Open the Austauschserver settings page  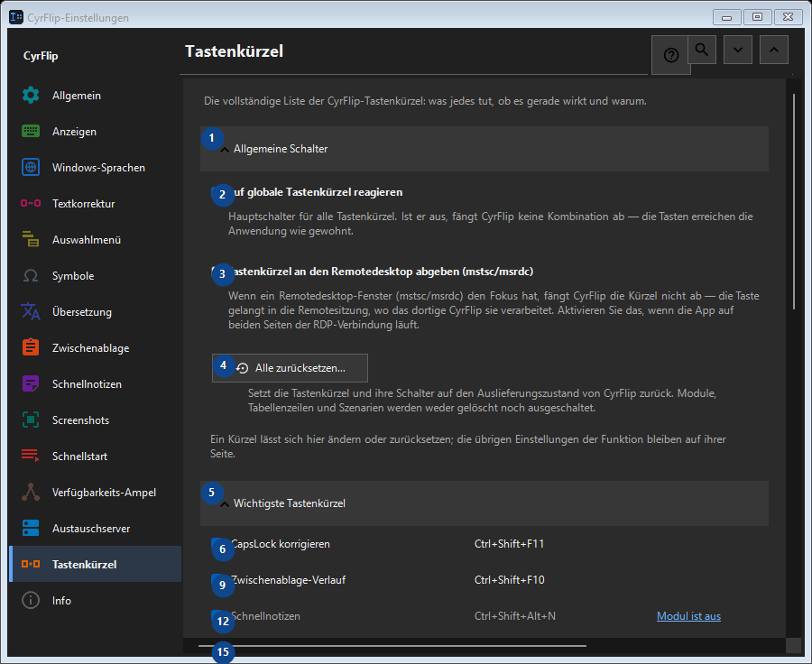click(96, 529)
